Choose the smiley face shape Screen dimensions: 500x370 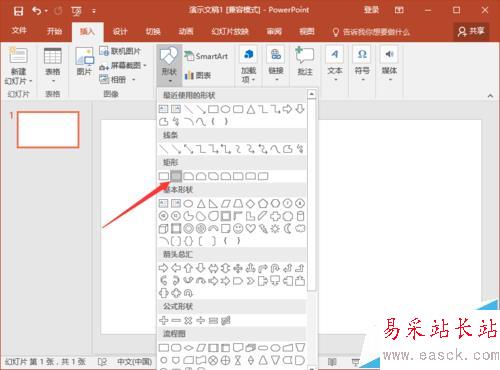(238, 229)
